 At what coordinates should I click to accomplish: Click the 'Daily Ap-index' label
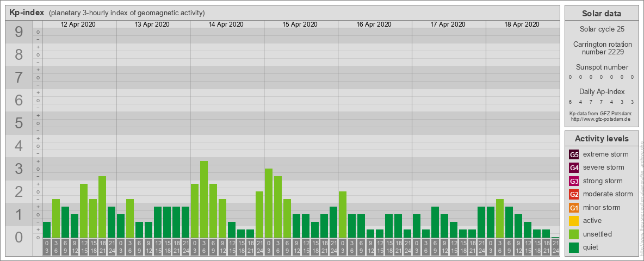(602, 91)
